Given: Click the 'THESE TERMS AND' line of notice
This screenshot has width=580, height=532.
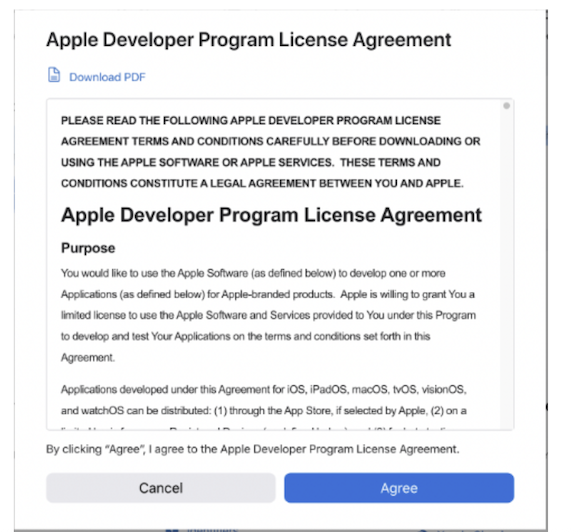Looking at the screenshot, I should [x=390, y=162].
